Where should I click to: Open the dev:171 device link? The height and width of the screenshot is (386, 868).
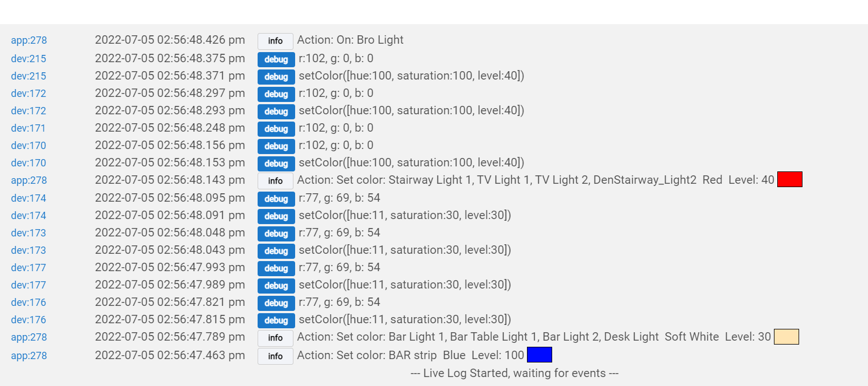click(x=28, y=128)
